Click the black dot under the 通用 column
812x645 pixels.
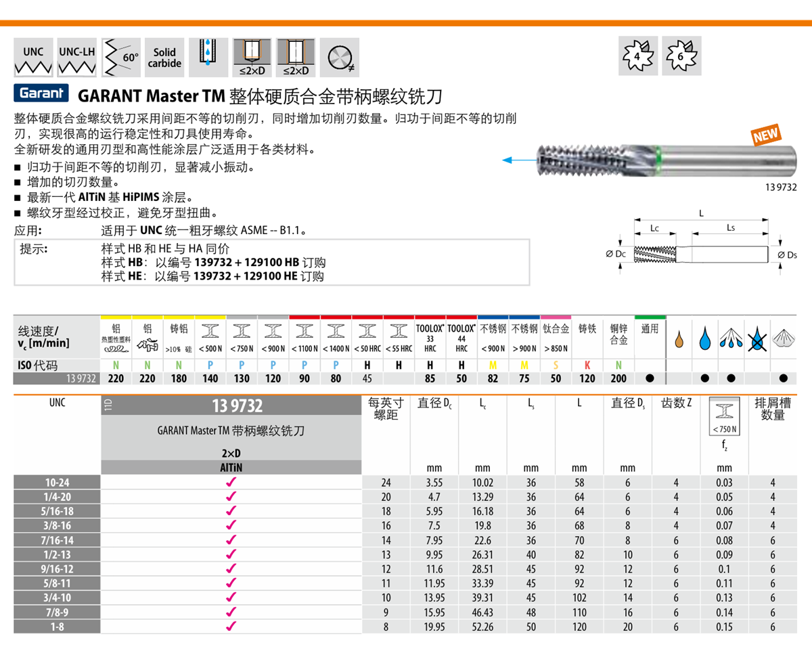pyautogui.click(x=650, y=379)
